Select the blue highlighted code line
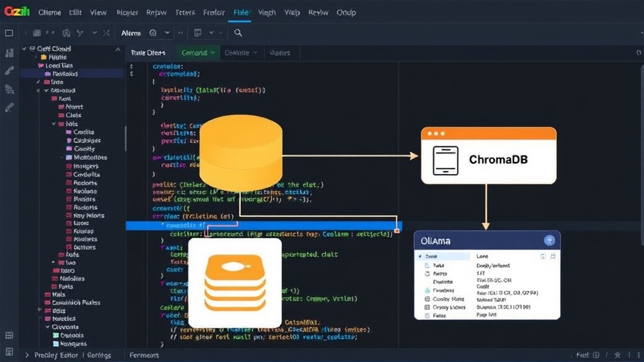This screenshot has width=644, height=362. 264,226
